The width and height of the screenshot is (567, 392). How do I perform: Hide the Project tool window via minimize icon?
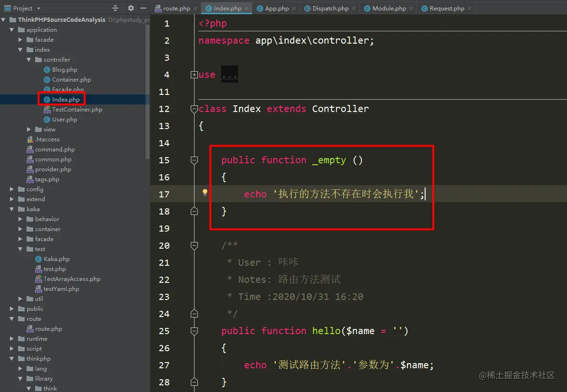(x=143, y=8)
